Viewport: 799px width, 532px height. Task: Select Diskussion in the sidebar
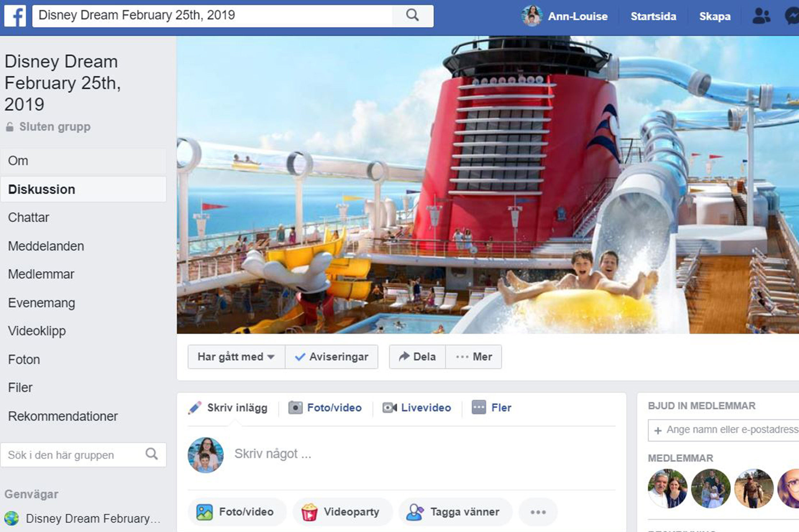(83, 189)
